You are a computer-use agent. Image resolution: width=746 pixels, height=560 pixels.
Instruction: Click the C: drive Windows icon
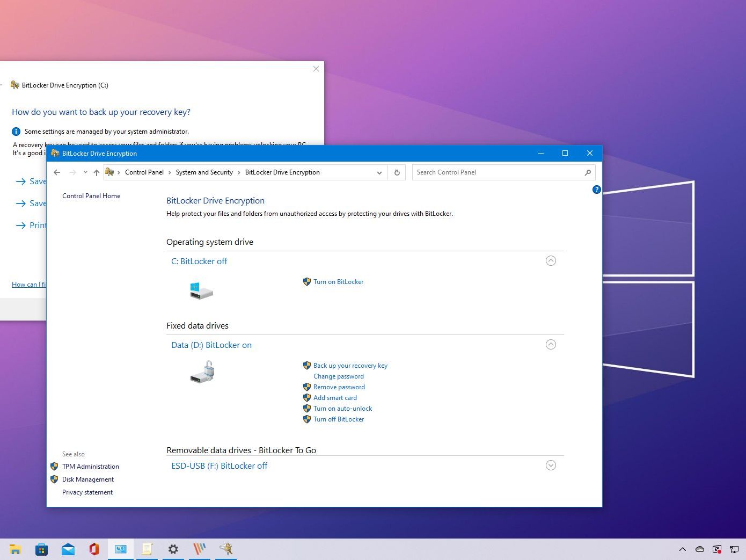[x=201, y=291]
